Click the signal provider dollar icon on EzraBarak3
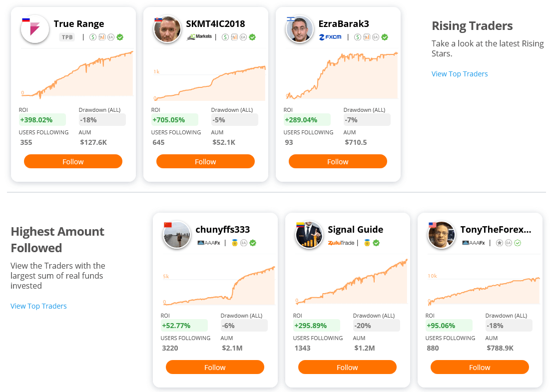Screen dimensions: 555x392 357,37
